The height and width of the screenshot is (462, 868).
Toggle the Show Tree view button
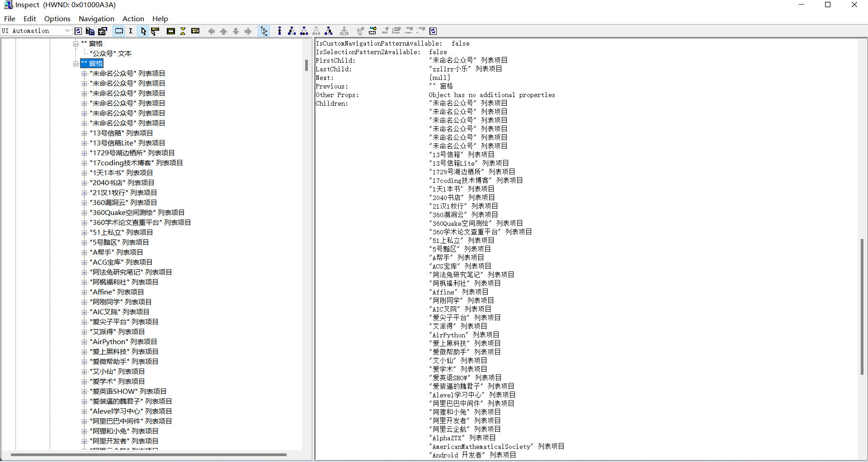[x=264, y=31]
